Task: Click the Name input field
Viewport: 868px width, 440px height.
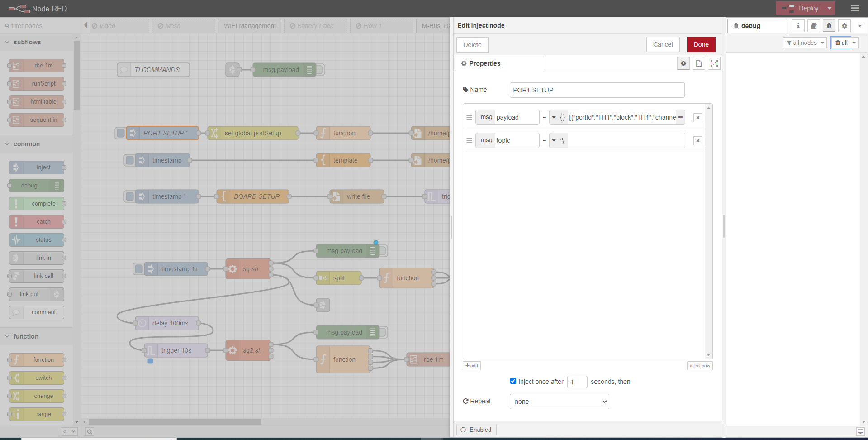Action: (x=597, y=90)
